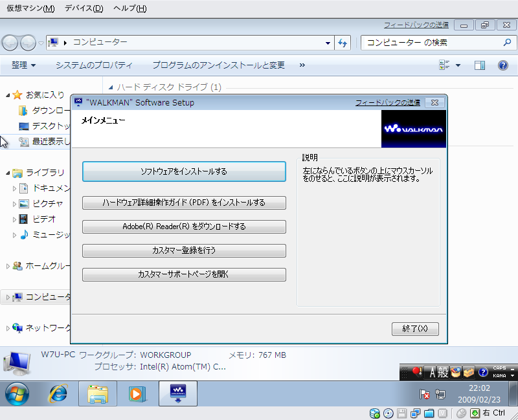Collapse the お気に入り favorites tree node
This screenshot has height=420, width=518.
point(8,95)
